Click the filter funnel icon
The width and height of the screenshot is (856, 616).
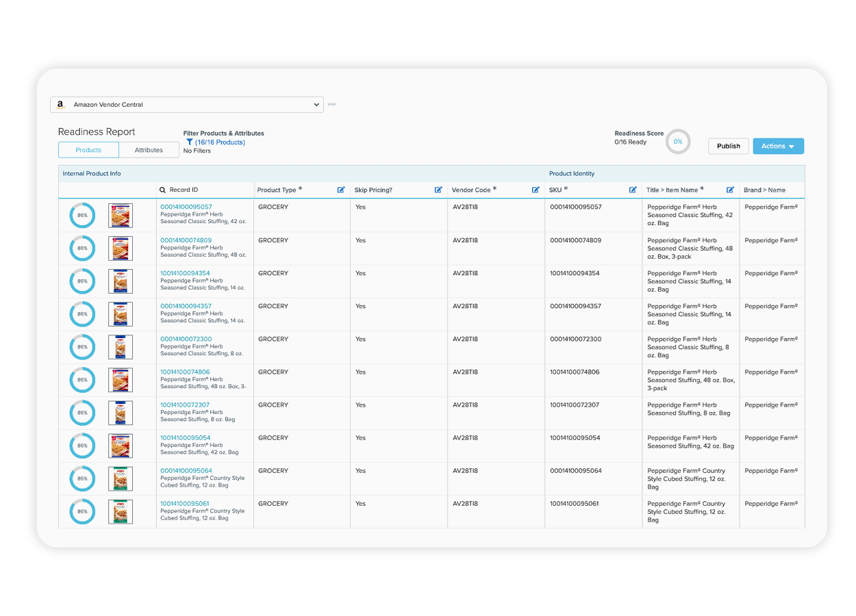(190, 142)
